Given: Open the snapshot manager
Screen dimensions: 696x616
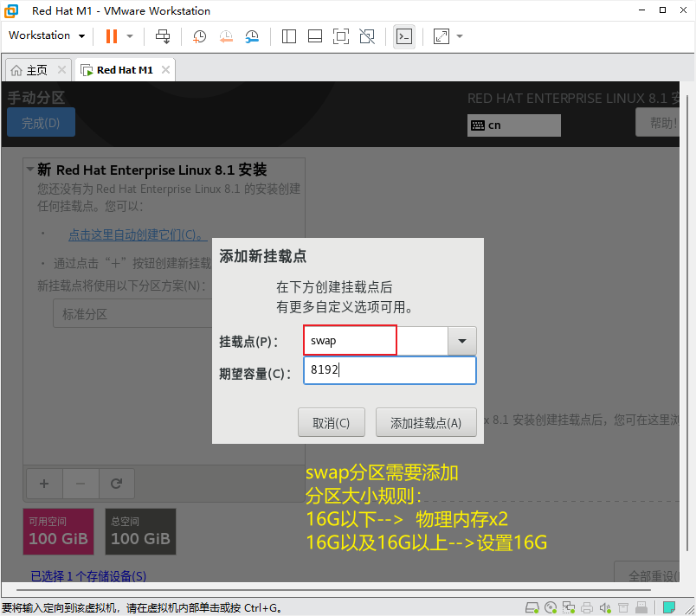Looking at the screenshot, I should [x=252, y=36].
